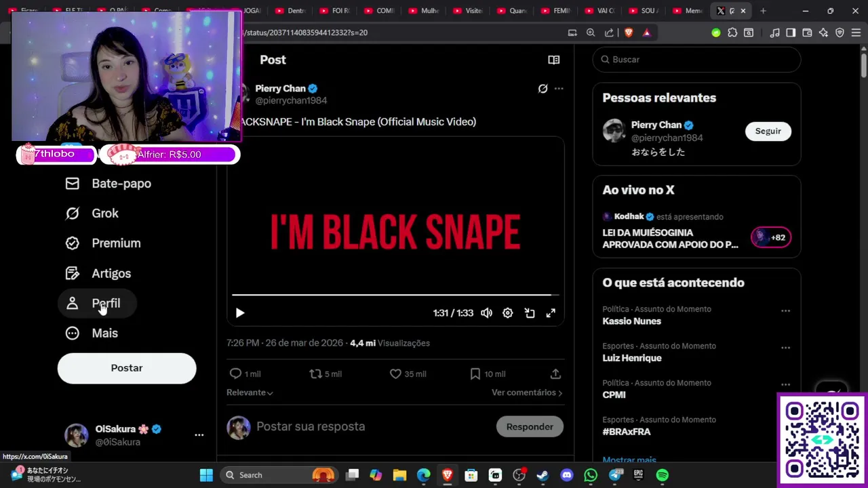Viewport: 868px width, 488px height.
Task: Open Windows Start menu
Action: (x=206, y=475)
